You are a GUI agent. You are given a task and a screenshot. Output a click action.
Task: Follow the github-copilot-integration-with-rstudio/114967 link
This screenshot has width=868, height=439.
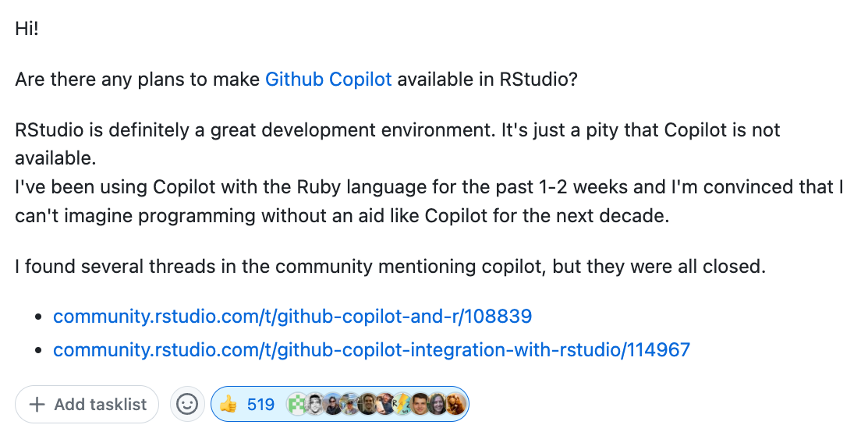click(371, 349)
